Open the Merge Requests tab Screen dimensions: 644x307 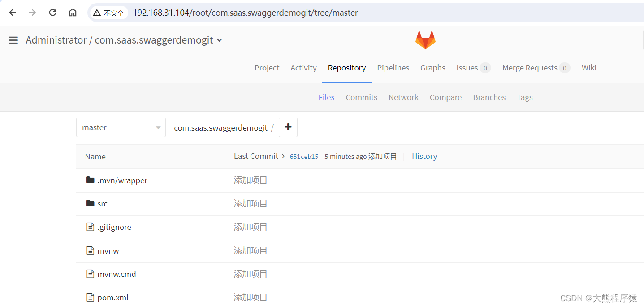click(x=531, y=68)
